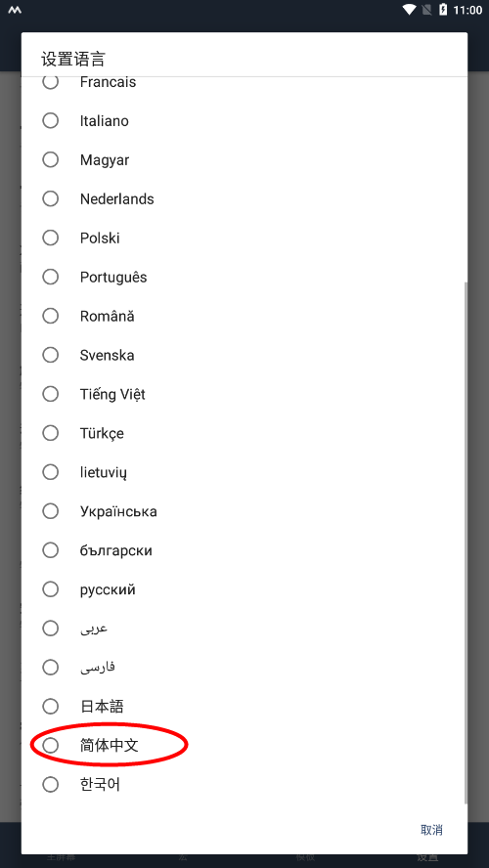Choose Українська as the language
This screenshot has width=489, height=868.
[x=244, y=511]
